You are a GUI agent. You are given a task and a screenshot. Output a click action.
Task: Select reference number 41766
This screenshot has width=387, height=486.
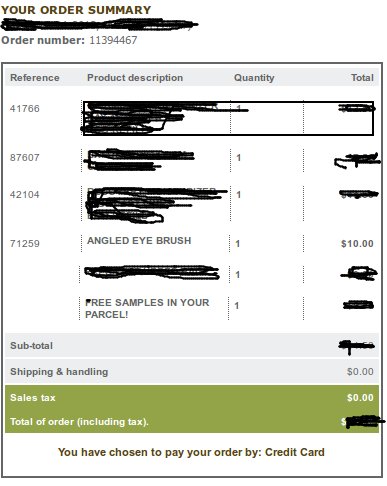(25, 109)
